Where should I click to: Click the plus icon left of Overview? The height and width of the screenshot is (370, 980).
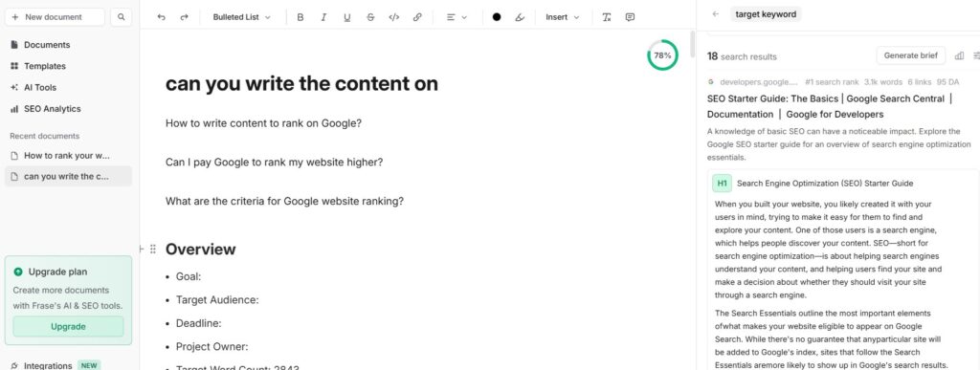click(x=142, y=250)
